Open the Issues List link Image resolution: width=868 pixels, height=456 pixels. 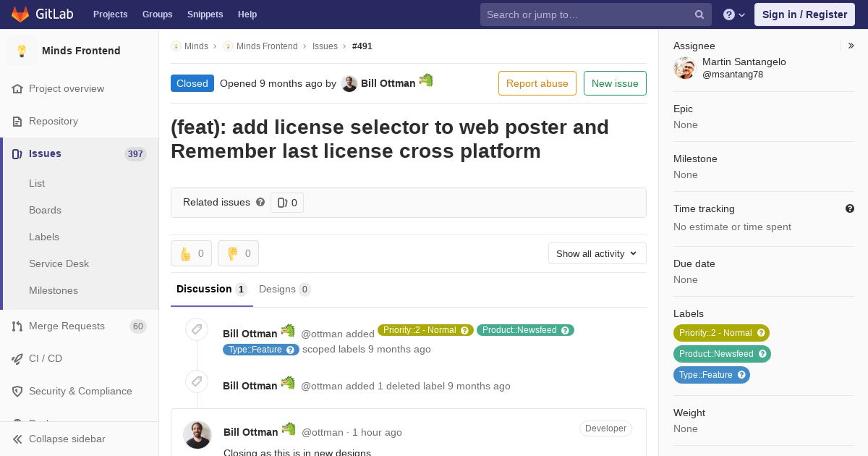coord(37,183)
